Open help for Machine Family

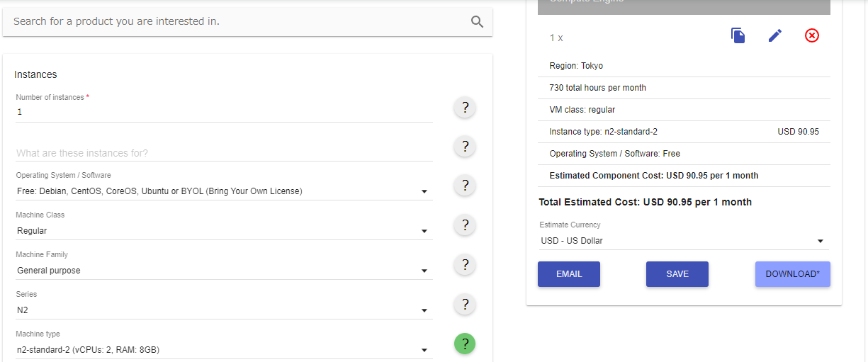pos(465,265)
